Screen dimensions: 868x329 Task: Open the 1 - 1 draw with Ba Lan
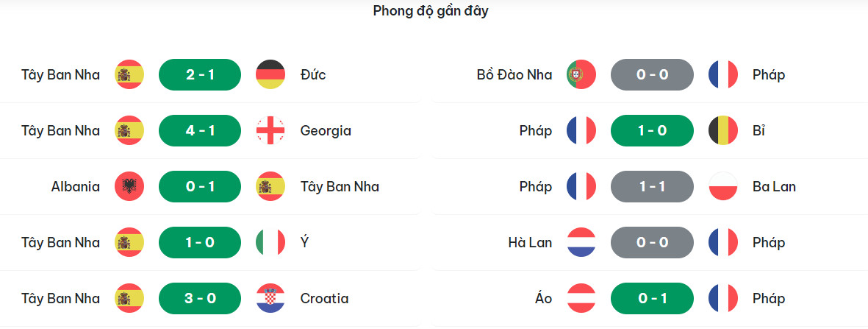(652, 186)
